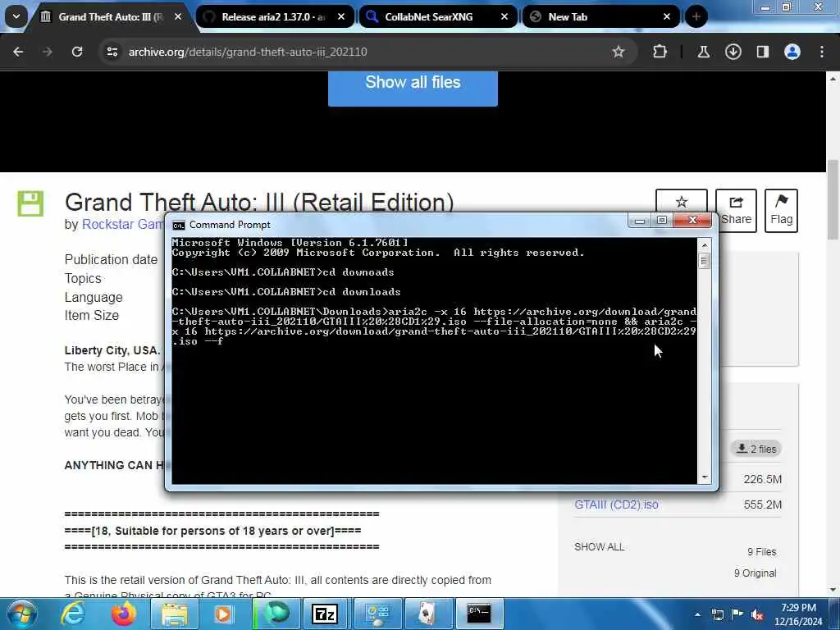Screen dimensions: 840x630
Task: Open the GTAIII (CD2).iso download link
Action: pyautogui.click(x=616, y=504)
